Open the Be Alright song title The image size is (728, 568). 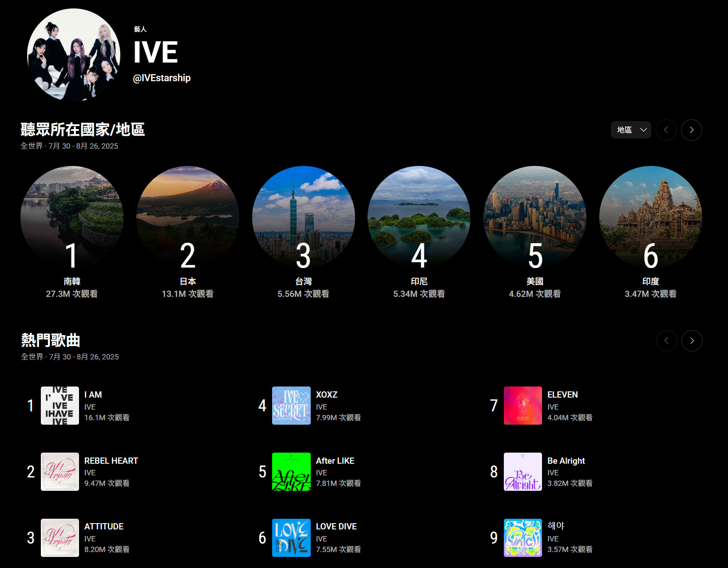coord(566,461)
